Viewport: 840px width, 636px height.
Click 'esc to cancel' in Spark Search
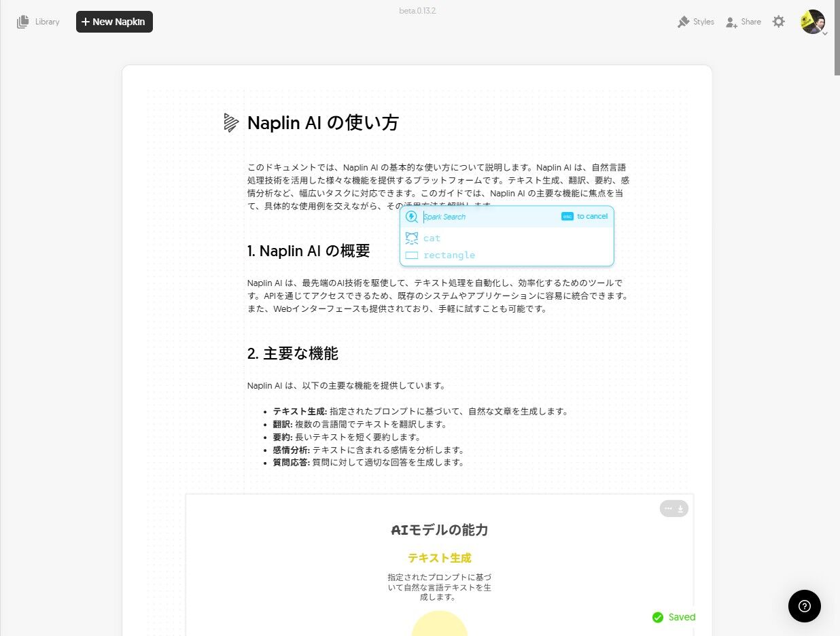point(584,216)
